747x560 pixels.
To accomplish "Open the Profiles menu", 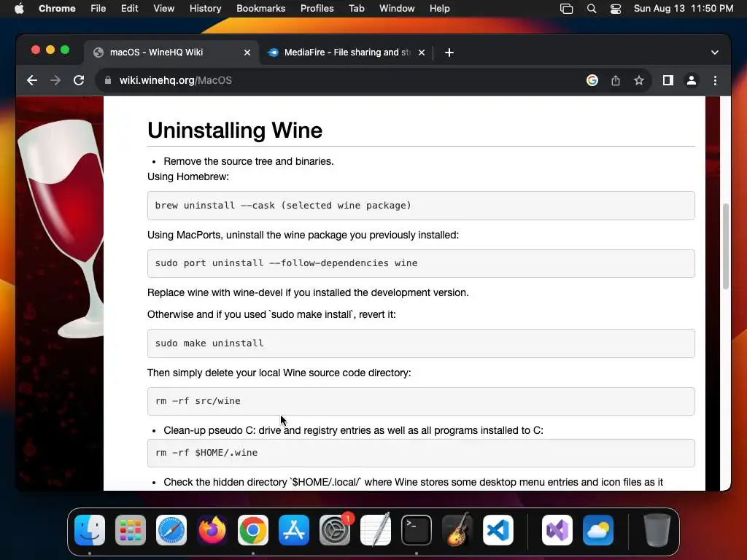I will pyautogui.click(x=317, y=9).
